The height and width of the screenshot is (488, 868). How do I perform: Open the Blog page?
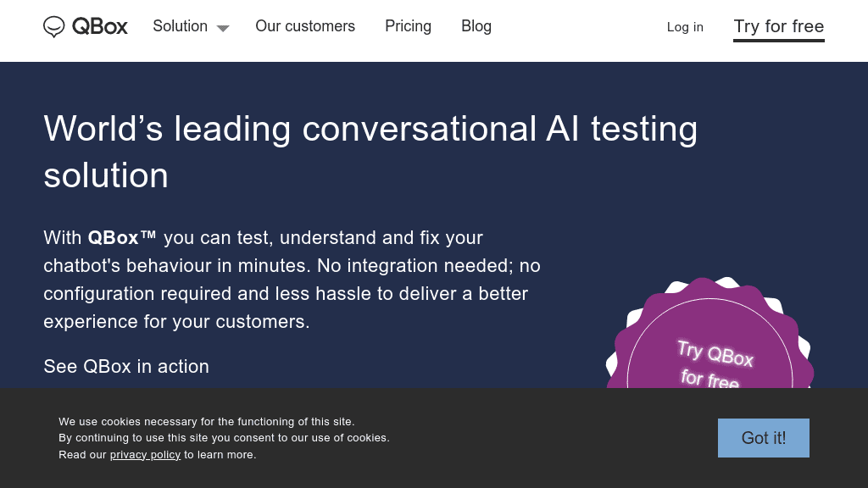pos(476,26)
